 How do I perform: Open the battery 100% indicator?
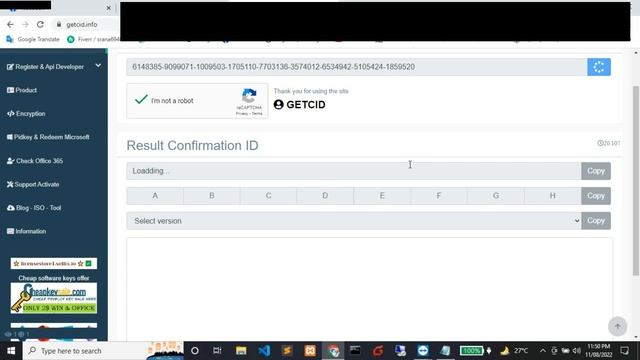(472, 351)
